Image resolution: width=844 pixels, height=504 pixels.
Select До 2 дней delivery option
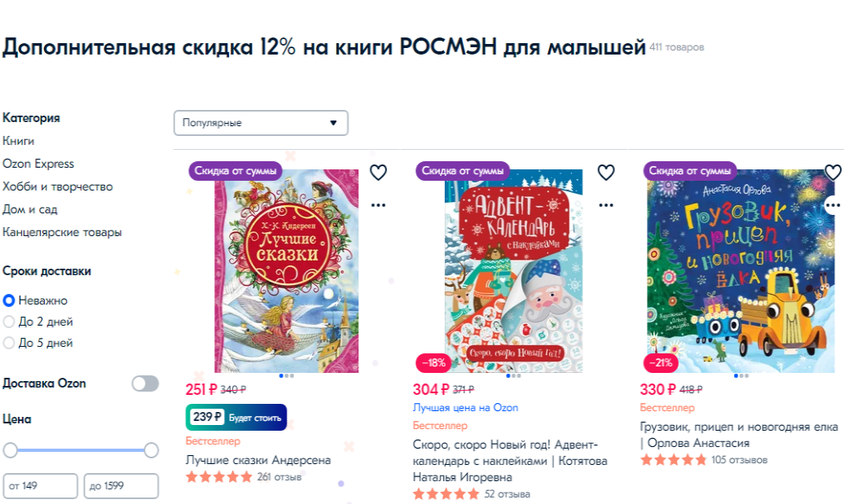pos(38,322)
